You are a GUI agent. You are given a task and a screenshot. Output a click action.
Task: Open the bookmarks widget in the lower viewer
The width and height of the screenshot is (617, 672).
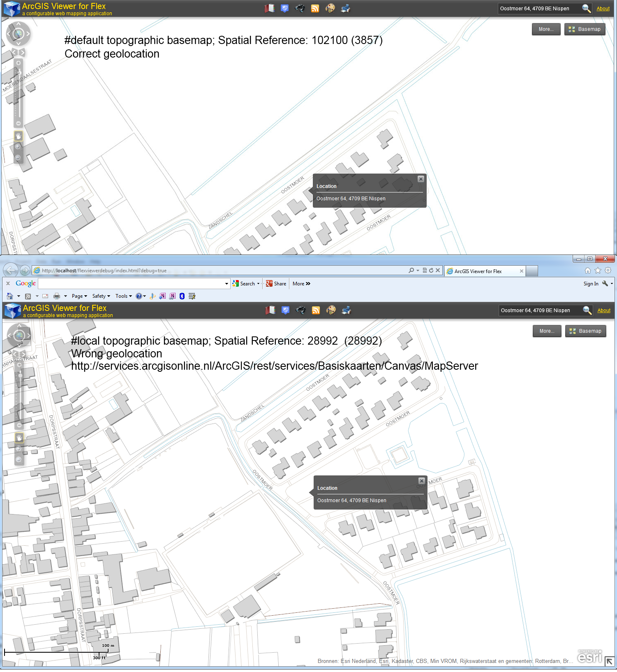[x=270, y=310]
